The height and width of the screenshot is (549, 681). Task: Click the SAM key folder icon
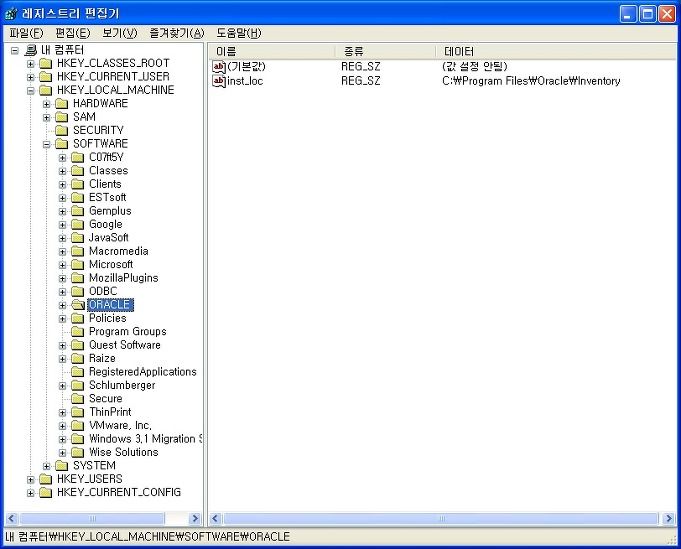coord(62,117)
